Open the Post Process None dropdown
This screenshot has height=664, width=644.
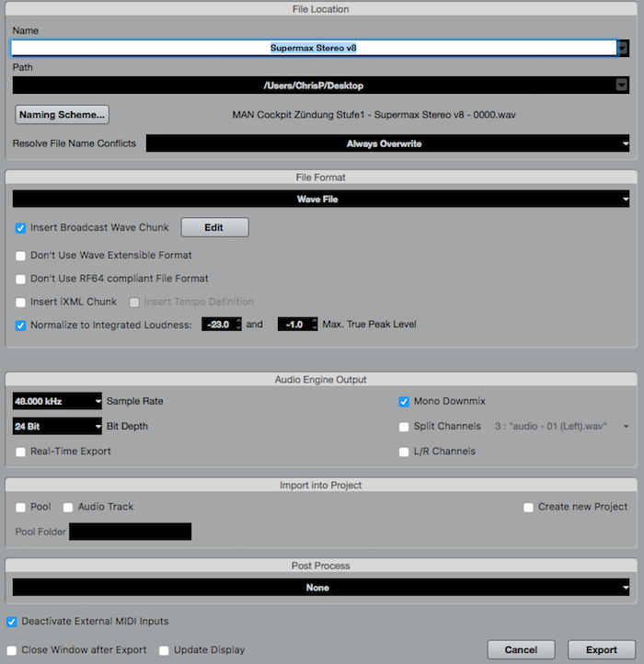coord(321,588)
